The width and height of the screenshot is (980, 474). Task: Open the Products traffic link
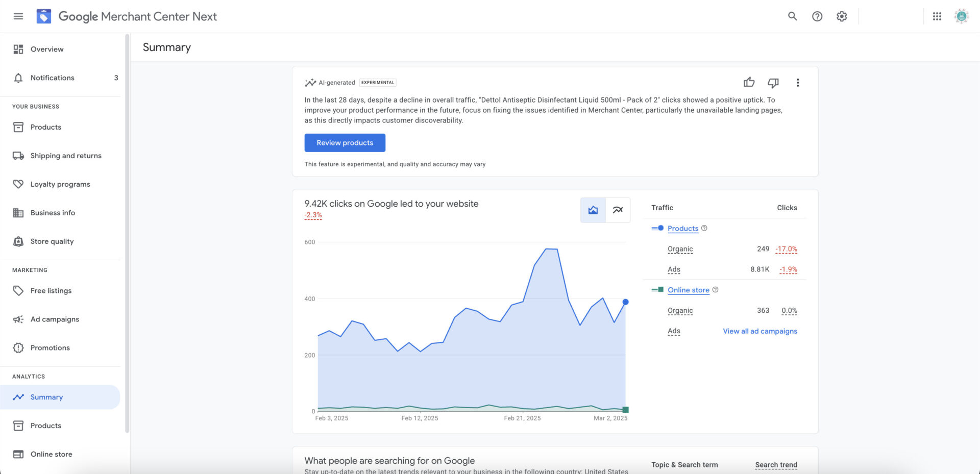[x=683, y=228]
